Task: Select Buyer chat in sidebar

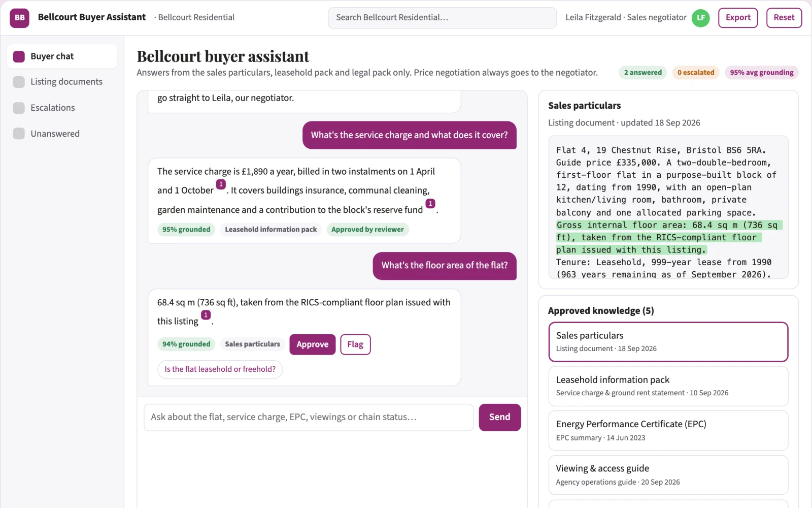Action: click(x=62, y=56)
